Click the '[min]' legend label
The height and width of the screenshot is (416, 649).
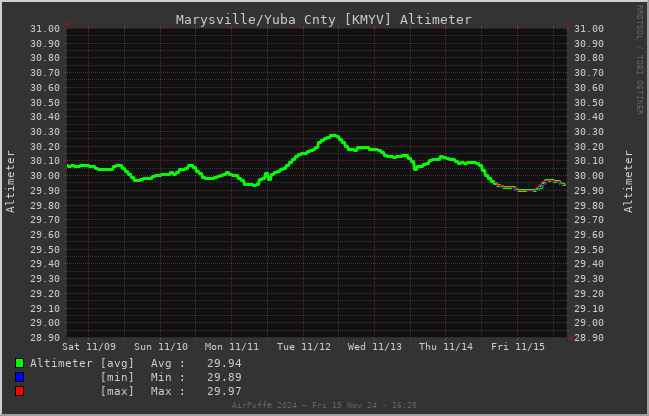coord(118,378)
